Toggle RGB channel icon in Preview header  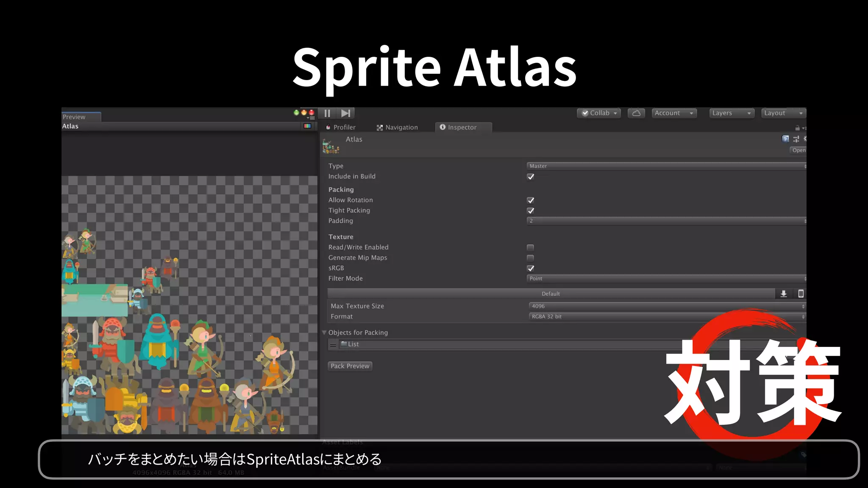pos(307,126)
